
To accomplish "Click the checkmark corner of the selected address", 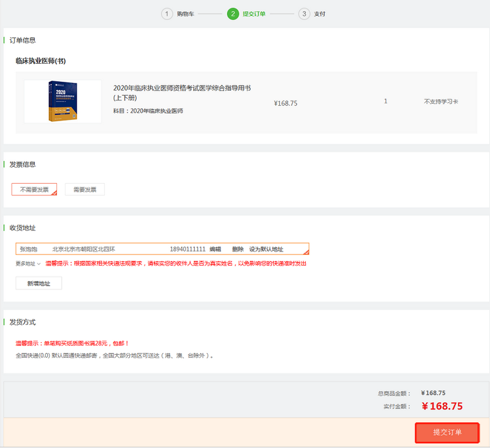I will point(306,252).
